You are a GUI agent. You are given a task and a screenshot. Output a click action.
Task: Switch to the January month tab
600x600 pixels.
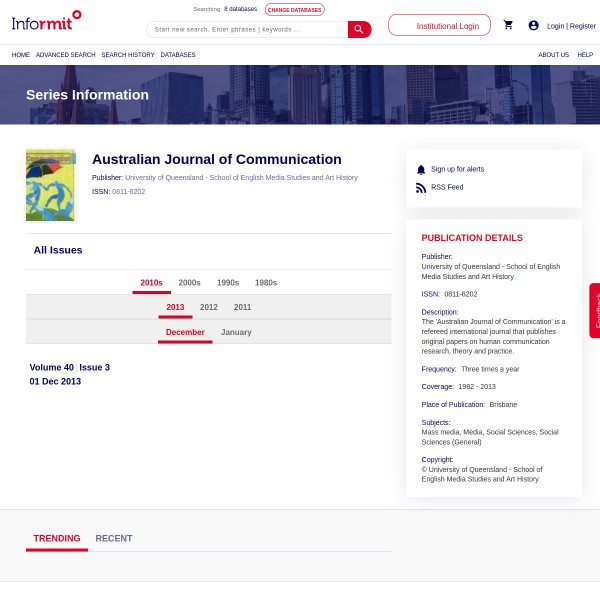[236, 332]
